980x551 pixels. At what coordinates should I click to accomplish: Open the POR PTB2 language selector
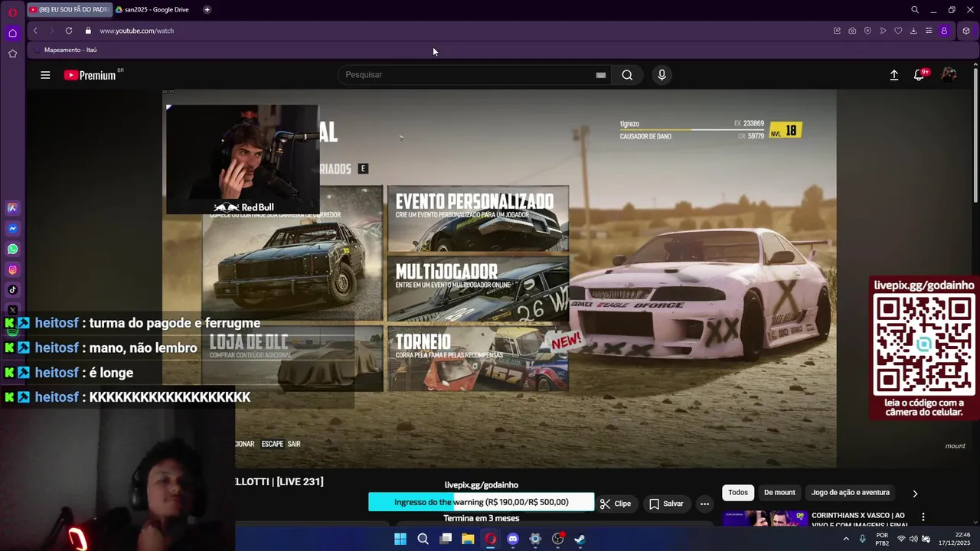[882, 539]
